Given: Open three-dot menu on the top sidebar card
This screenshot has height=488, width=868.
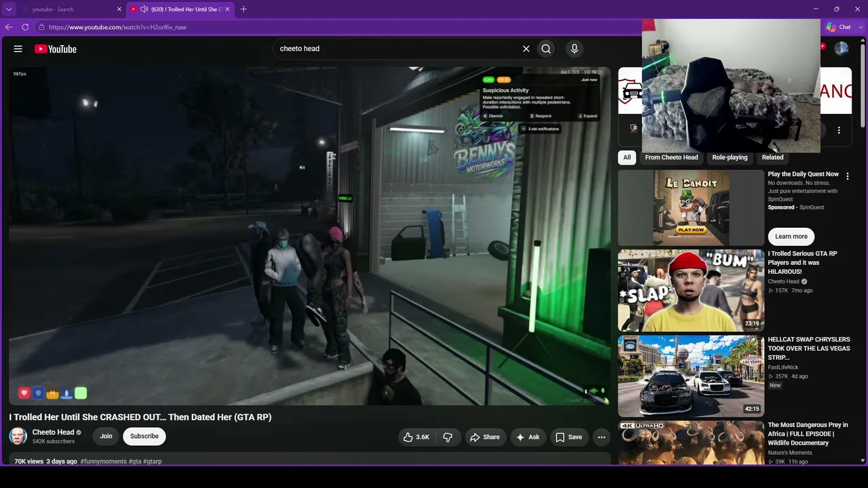Looking at the screenshot, I should [839, 130].
